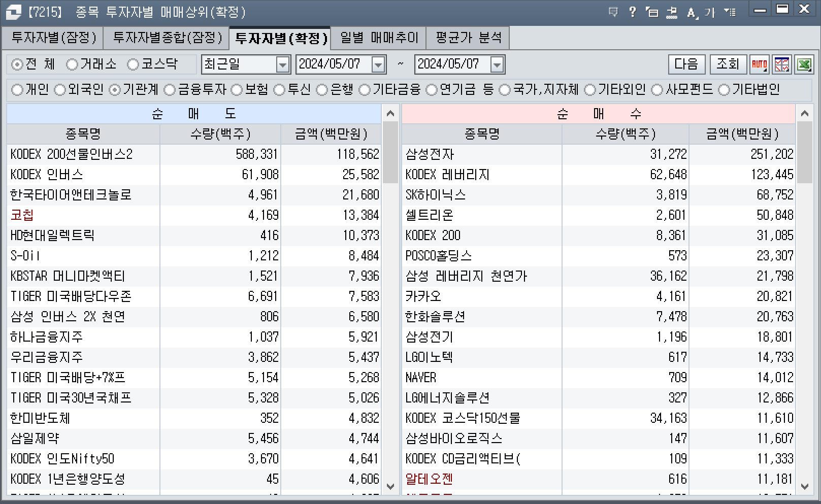Viewport: 821px width, 504px height.
Task: Select the 전체 market radio button
Action: (17, 64)
